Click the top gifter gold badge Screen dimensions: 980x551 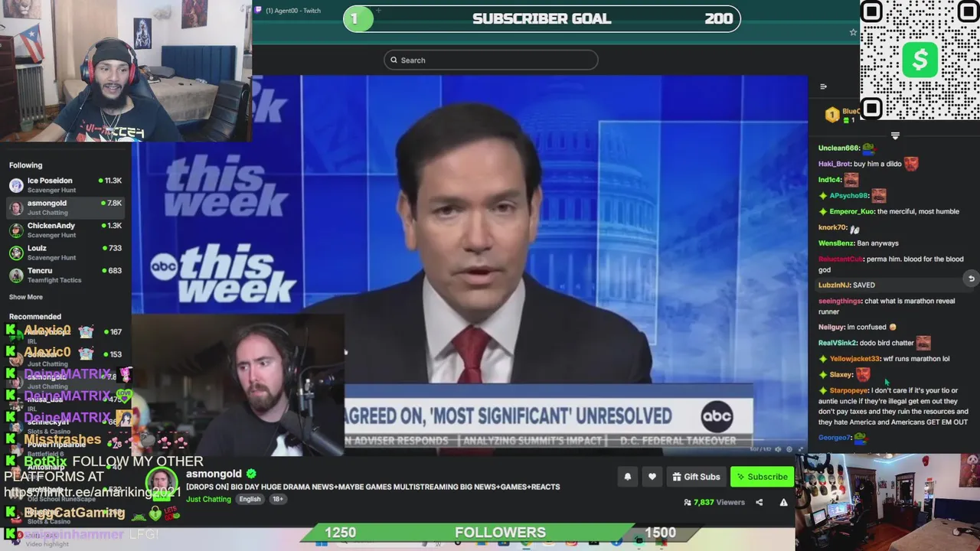tap(832, 116)
